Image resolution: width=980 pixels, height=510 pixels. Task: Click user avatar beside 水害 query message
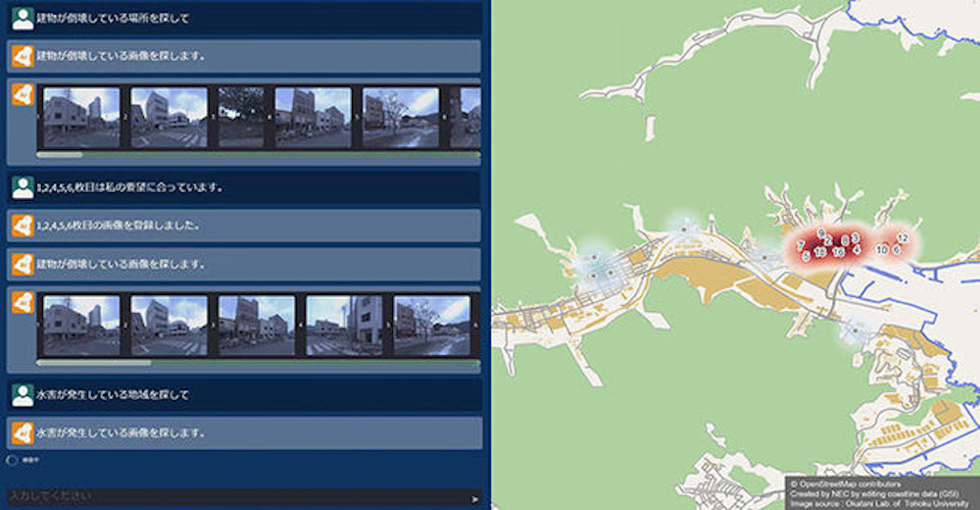pos(23,394)
